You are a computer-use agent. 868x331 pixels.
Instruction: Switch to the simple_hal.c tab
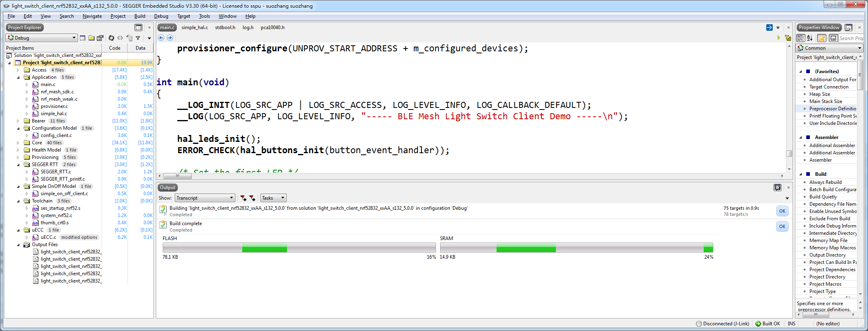195,27
